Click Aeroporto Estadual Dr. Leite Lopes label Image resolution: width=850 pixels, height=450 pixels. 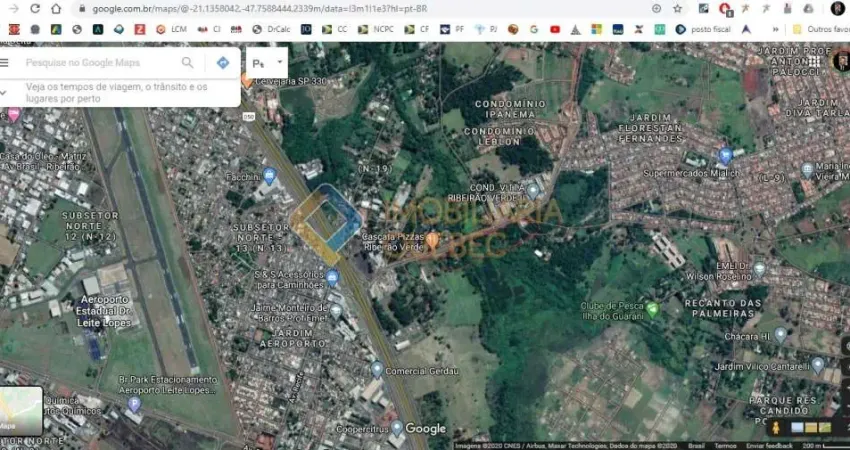[103, 311]
